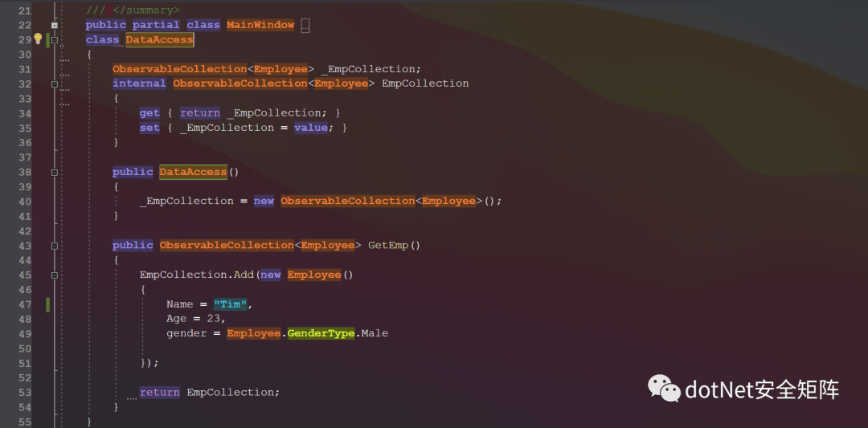
Task: Click the return keyword on line 53
Action: [159, 392]
